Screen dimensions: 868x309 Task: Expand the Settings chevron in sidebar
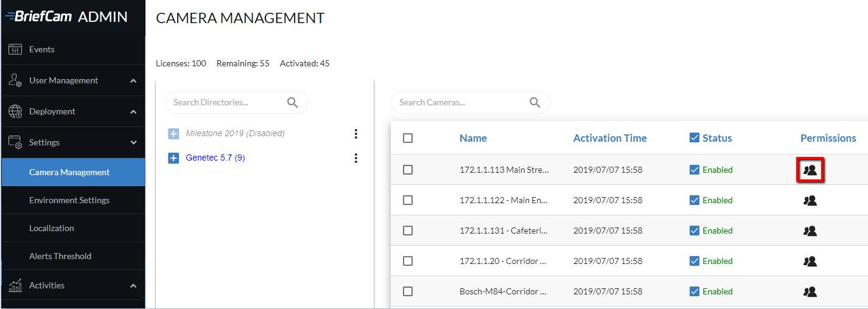pos(133,143)
